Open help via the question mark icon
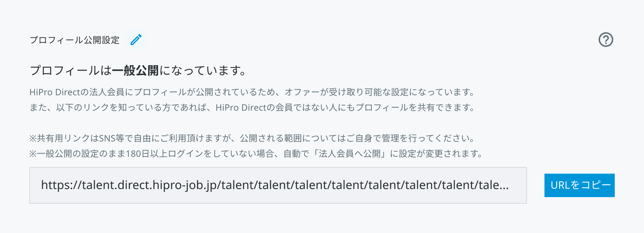Image resolution: width=644 pixels, height=233 pixels. tap(606, 40)
